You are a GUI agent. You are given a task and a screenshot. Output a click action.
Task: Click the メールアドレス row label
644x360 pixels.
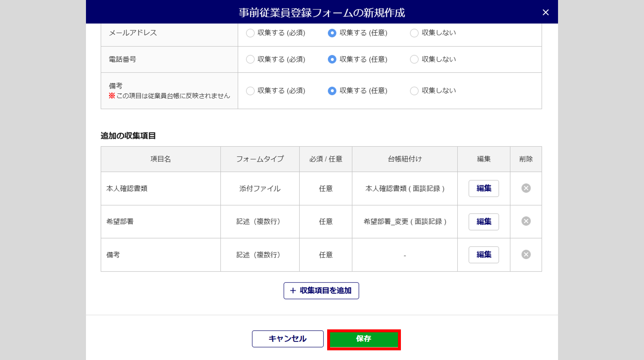133,33
